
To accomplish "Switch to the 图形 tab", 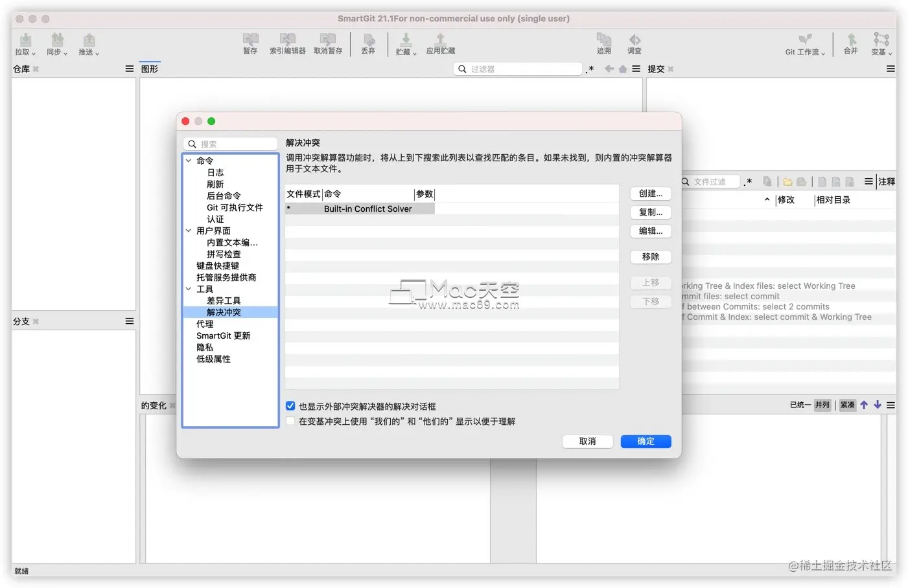I will tap(150, 69).
